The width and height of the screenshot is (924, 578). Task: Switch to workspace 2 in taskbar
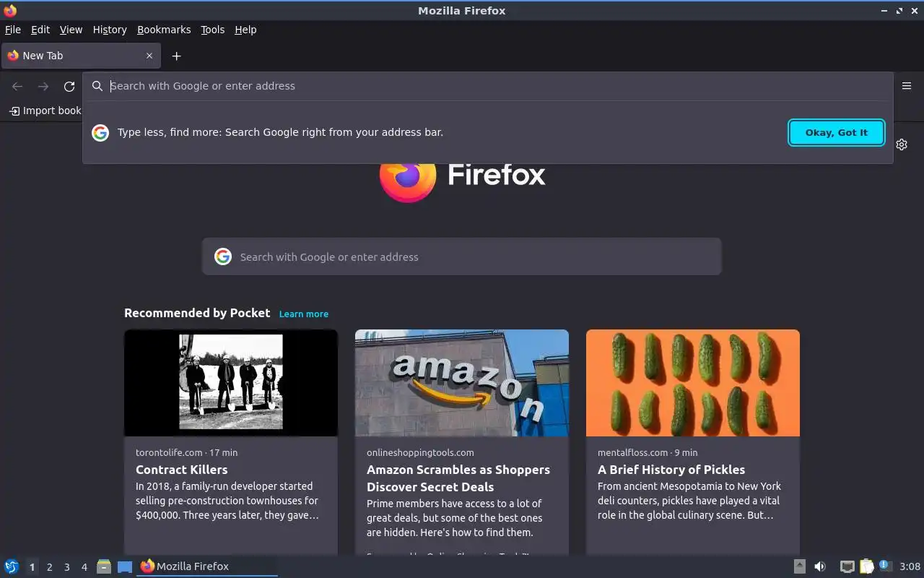[x=49, y=567]
